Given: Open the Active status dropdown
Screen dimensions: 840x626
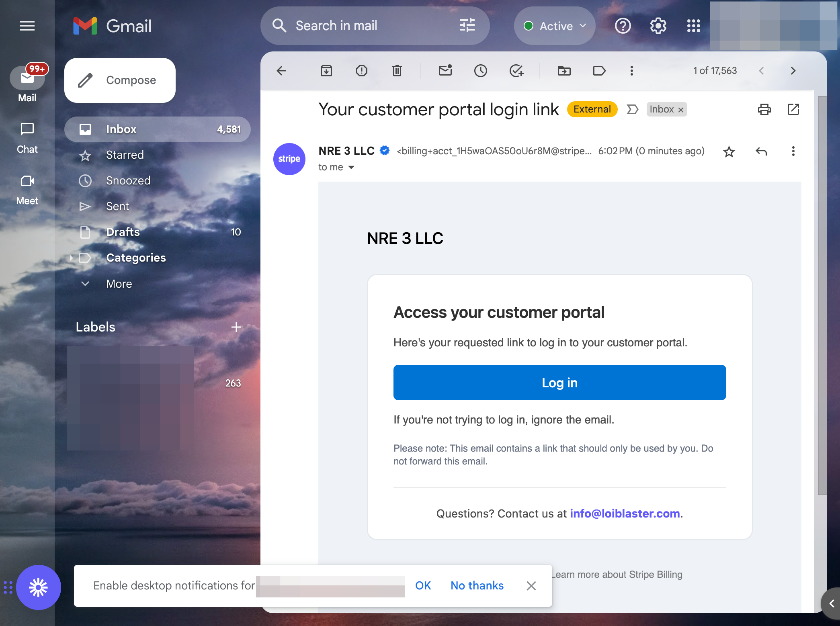Looking at the screenshot, I should (x=555, y=26).
